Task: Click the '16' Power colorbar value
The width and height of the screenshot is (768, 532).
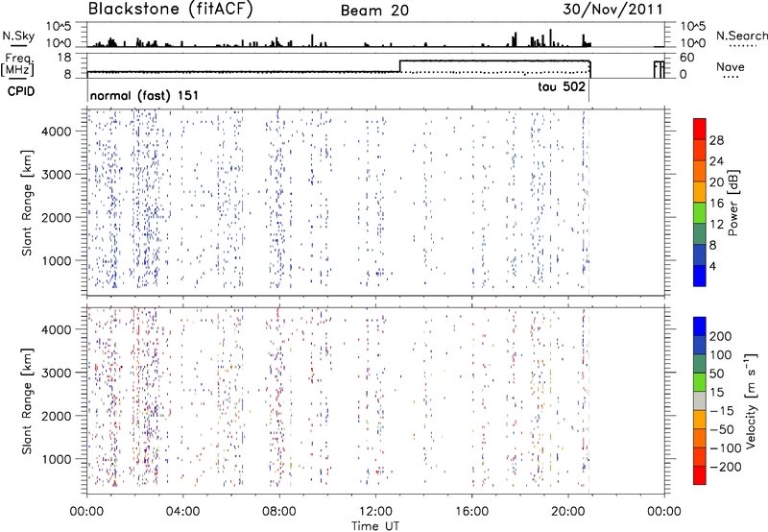Action: [x=716, y=204]
